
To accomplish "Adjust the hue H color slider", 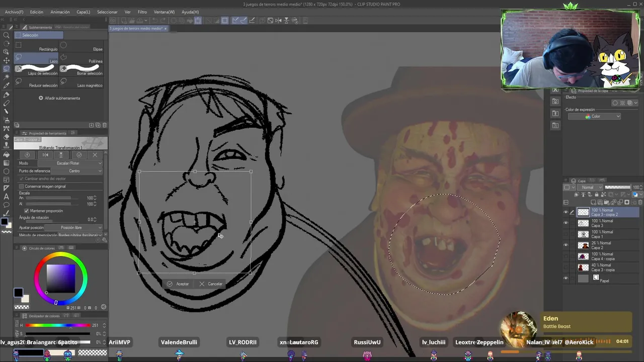I will pyautogui.click(x=57, y=325).
